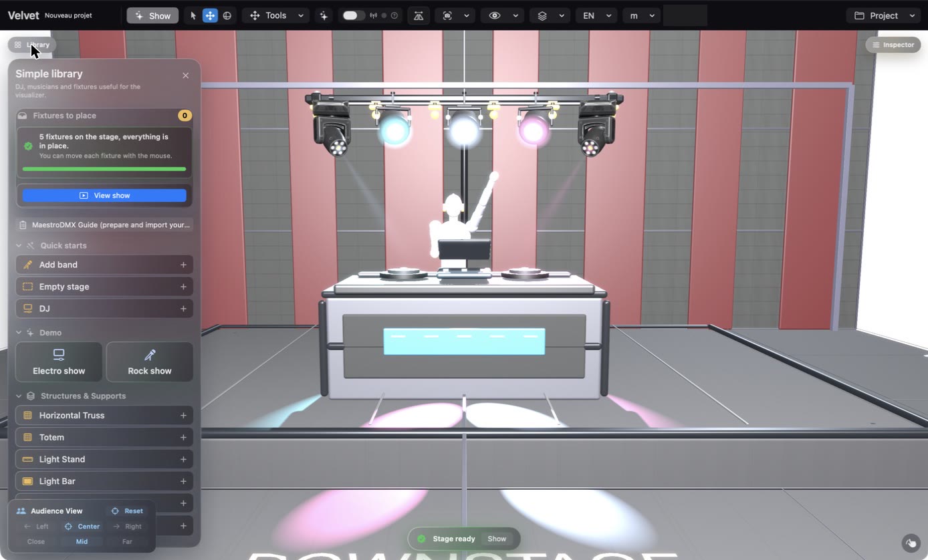The image size is (928, 560).
Task: Set audience distance to Far
Action: [127, 541]
